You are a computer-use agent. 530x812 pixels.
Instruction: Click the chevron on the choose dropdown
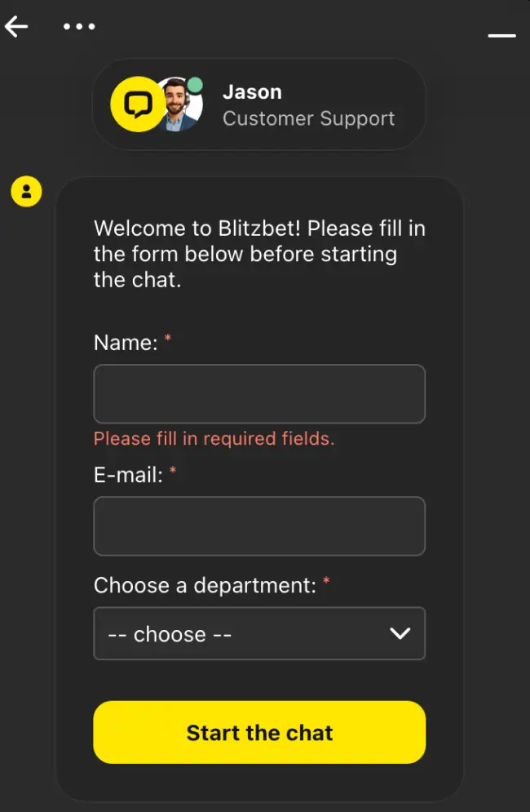click(400, 633)
